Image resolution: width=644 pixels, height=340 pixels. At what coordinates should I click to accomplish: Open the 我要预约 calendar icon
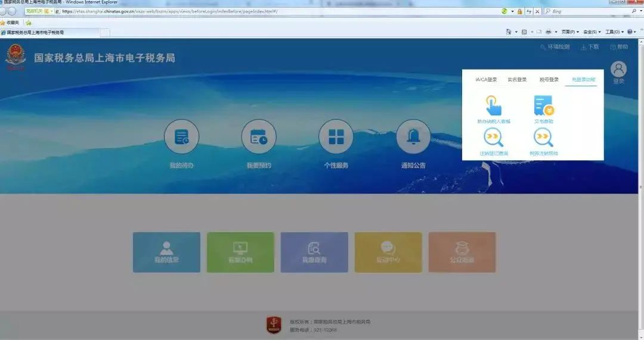tap(259, 136)
